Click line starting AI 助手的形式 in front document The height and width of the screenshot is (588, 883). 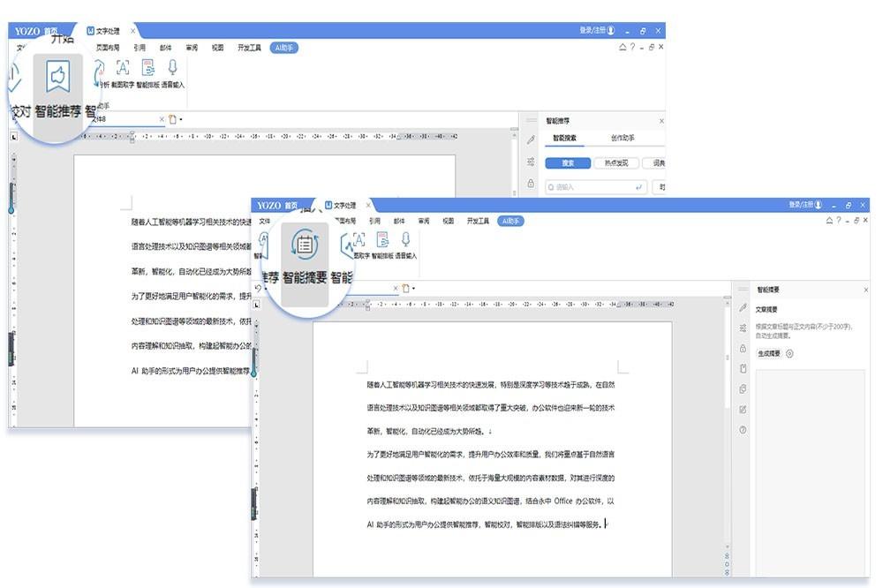click(486, 524)
